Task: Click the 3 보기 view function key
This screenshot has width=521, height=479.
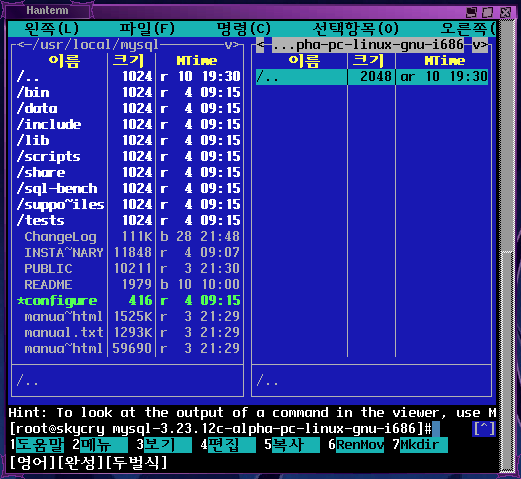Action: (x=164, y=445)
